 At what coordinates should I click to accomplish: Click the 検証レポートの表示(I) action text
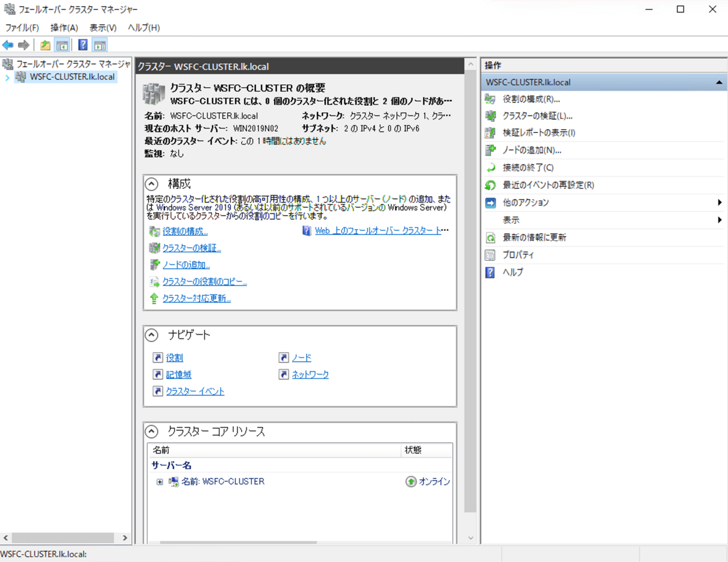click(x=539, y=133)
